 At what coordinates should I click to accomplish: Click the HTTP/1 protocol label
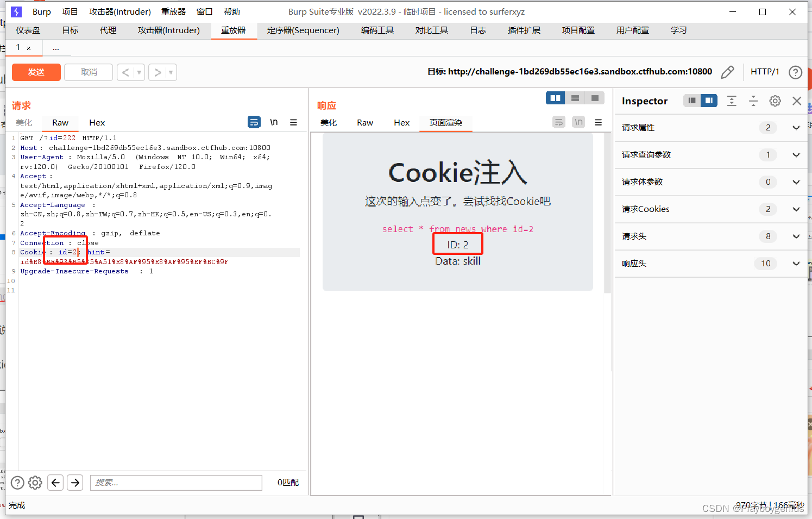[765, 72]
